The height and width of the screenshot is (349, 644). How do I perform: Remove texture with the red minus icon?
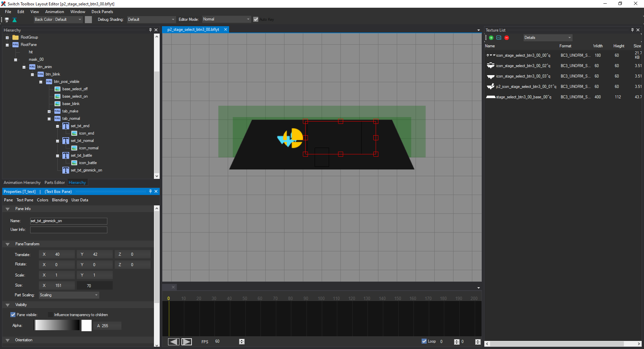506,38
